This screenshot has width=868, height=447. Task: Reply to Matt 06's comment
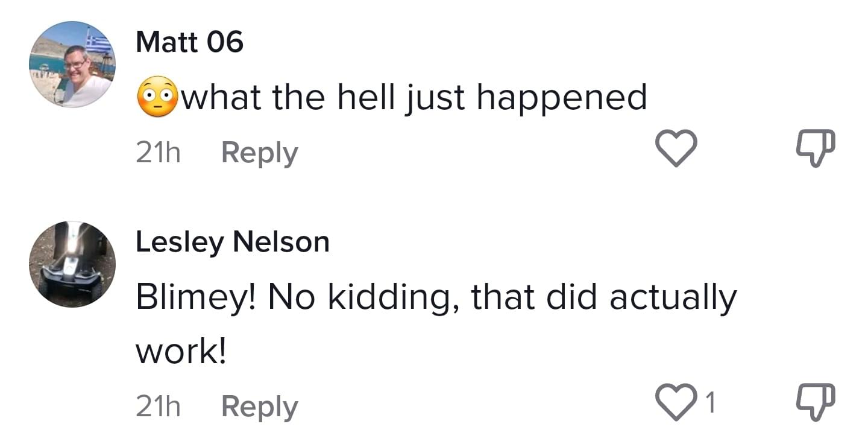coord(259,153)
